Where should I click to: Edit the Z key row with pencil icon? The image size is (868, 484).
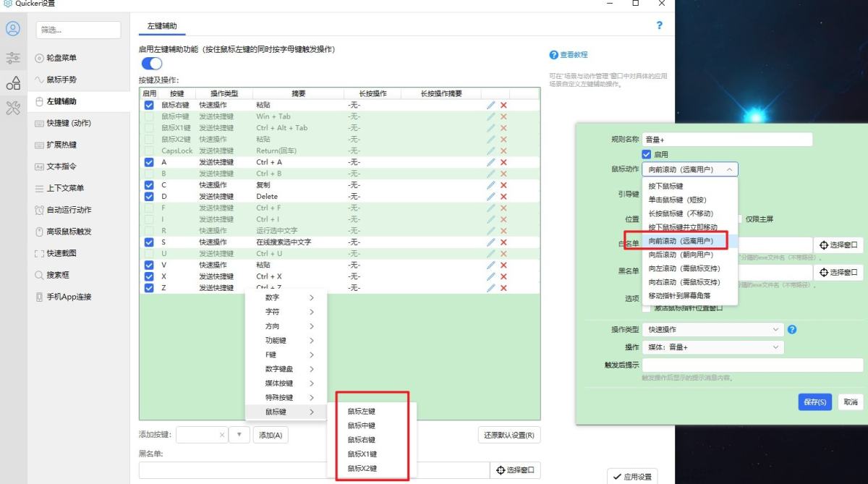491,288
